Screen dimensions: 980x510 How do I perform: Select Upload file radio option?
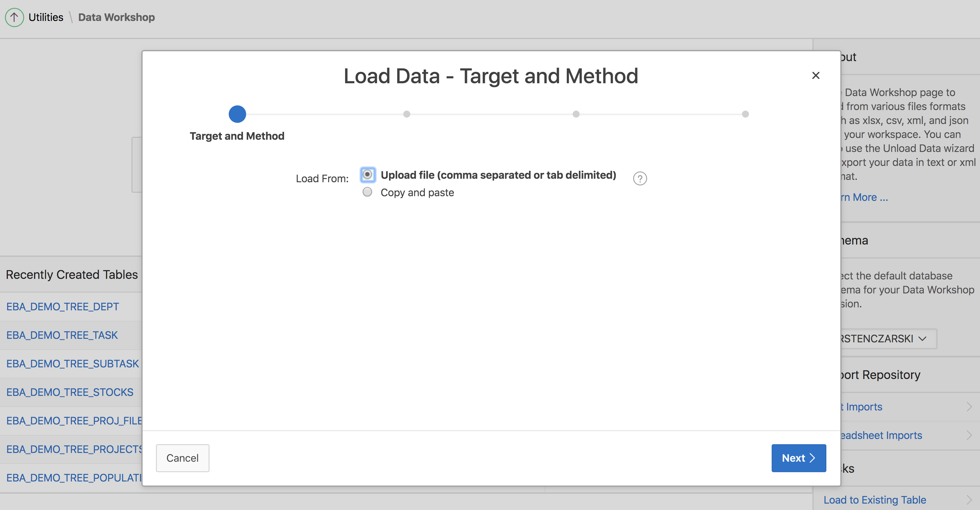368,175
